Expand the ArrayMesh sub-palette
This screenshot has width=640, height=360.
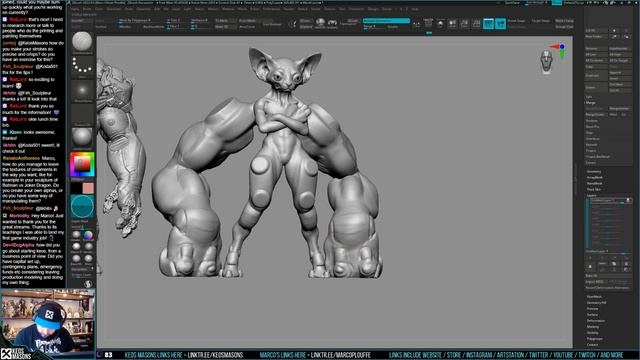click(x=595, y=178)
